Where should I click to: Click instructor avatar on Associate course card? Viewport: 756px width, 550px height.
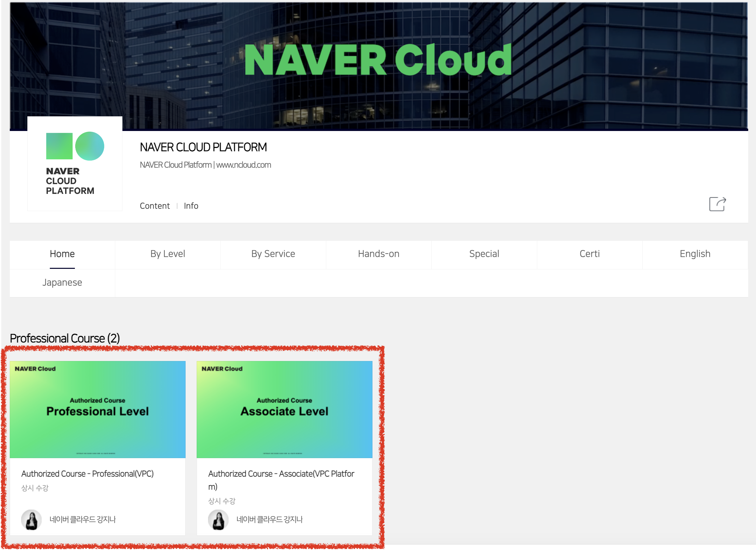click(218, 519)
